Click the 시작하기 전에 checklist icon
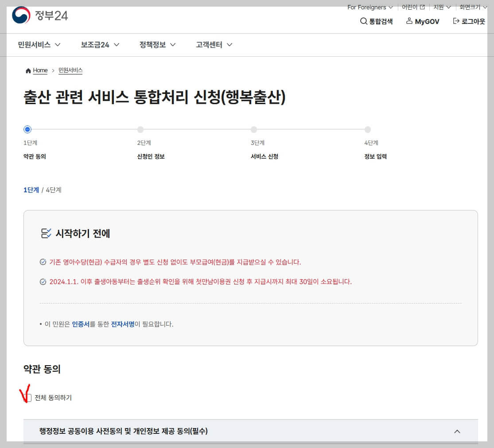494x448 pixels. pyautogui.click(x=45, y=233)
